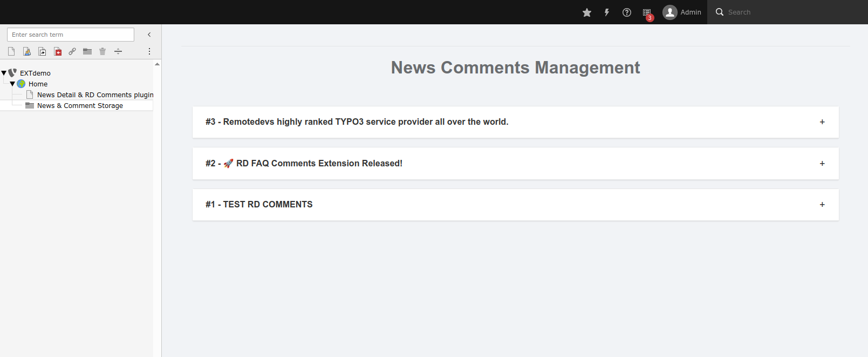This screenshot has width=868, height=357.
Task: Select the mount point page icon
Action: (x=58, y=51)
